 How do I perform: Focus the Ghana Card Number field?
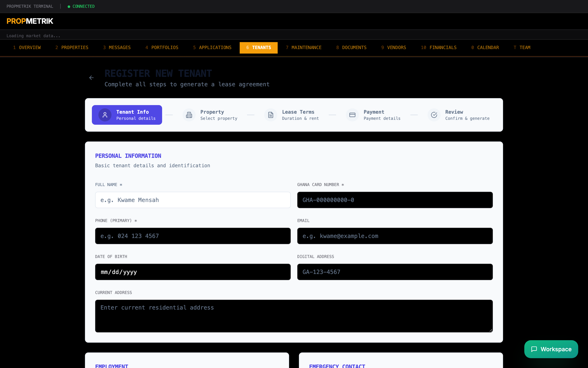(x=395, y=200)
